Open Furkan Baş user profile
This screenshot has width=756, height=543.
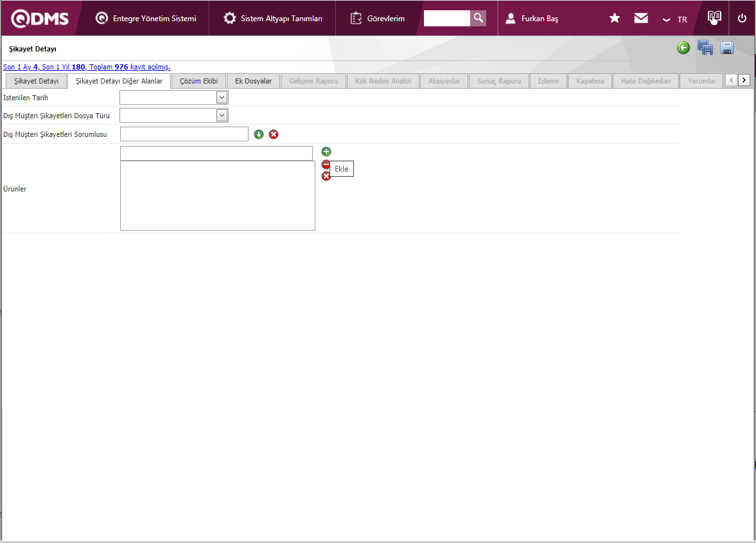[532, 19]
